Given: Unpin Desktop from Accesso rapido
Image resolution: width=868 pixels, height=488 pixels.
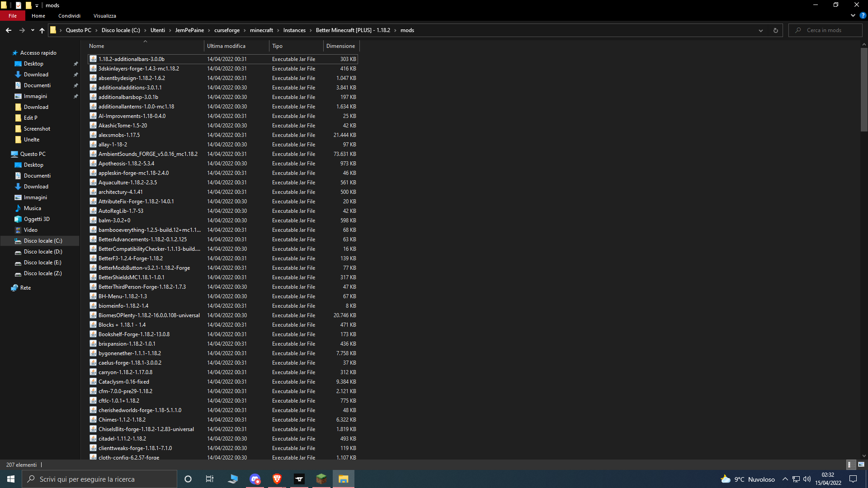Looking at the screenshot, I should (75, 63).
